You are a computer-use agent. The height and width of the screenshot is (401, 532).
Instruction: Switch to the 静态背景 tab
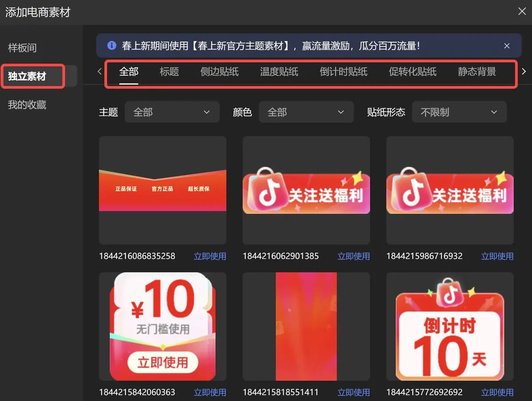pyautogui.click(x=477, y=71)
